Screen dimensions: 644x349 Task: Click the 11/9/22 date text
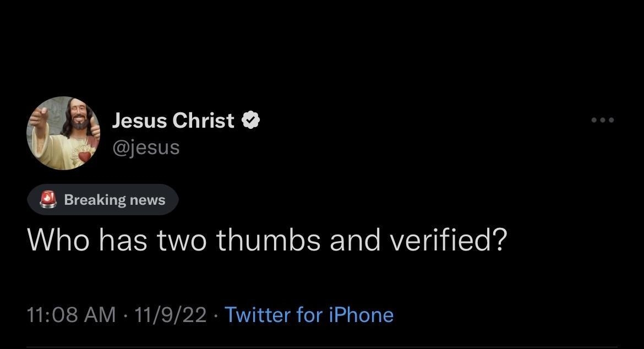click(x=170, y=314)
